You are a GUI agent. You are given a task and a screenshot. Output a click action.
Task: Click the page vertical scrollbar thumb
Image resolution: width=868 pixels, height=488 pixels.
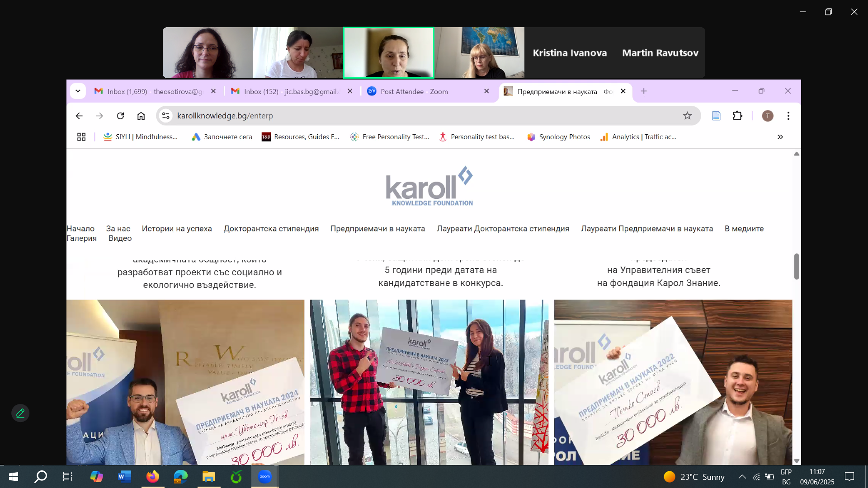pos(796,267)
